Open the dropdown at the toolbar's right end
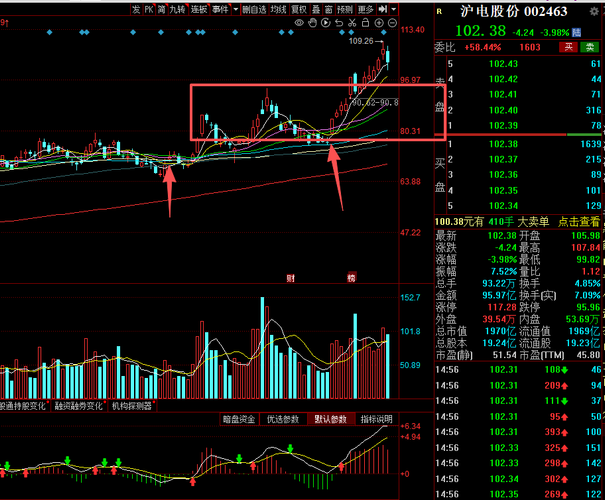The height and width of the screenshot is (500, 605). 394,9
